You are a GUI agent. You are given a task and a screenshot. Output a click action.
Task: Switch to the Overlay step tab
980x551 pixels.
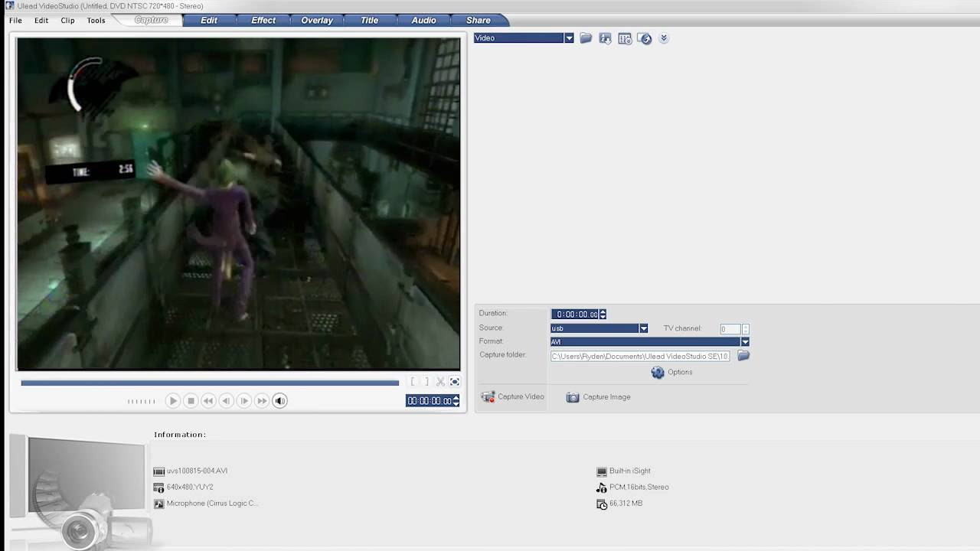click(x=317, y=20)
